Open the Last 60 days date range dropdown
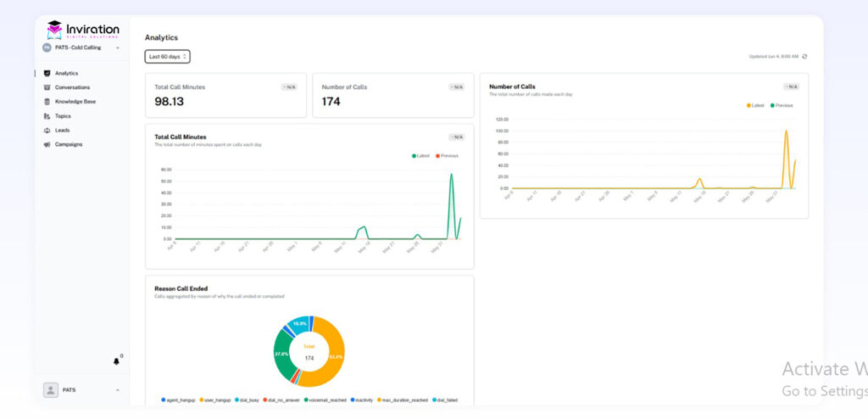The width and height of the screenshot is (868, 419). [167, 57]
